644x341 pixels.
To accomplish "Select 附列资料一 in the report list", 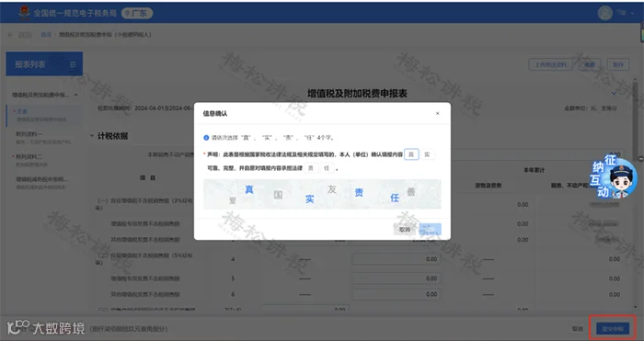I will [43, 138].
